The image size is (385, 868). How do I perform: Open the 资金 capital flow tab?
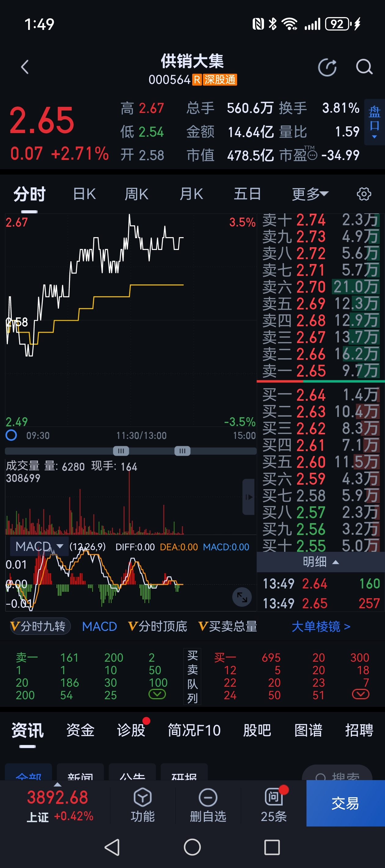pos(80,730)
